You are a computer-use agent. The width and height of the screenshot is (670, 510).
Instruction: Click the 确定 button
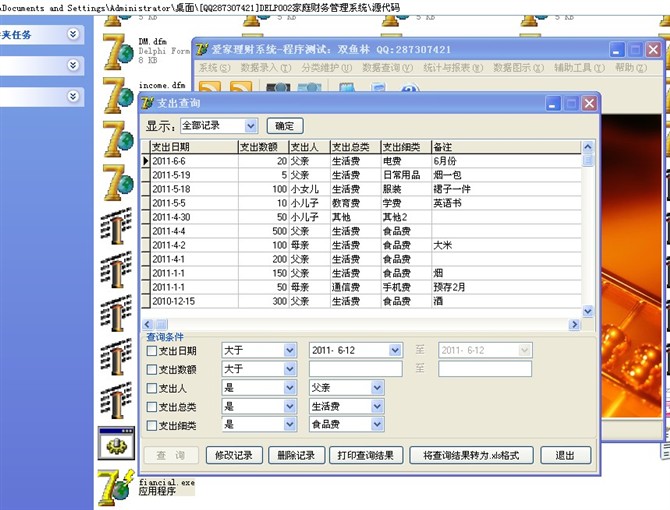[285, 126]
